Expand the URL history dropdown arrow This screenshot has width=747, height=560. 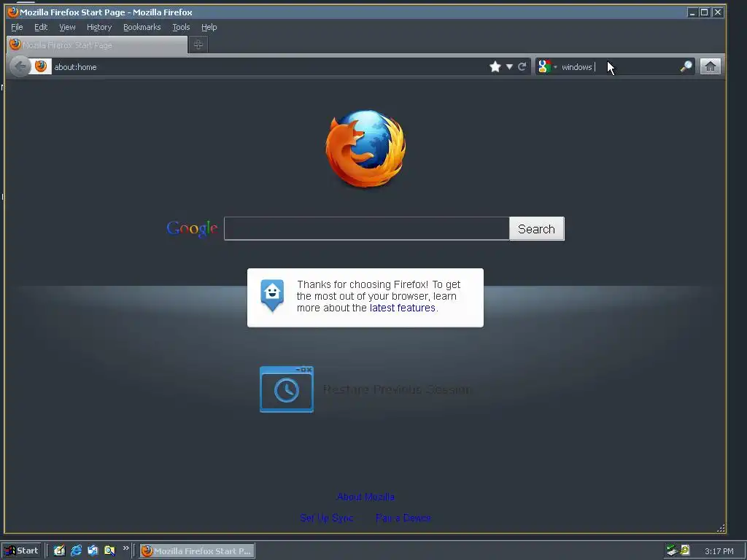[x=509, y=66]
